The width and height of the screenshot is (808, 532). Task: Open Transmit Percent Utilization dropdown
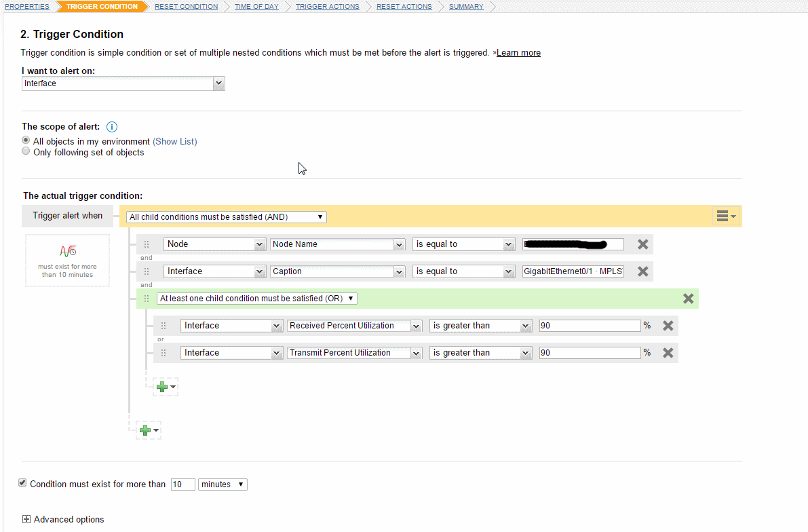[x=355, y=353]
